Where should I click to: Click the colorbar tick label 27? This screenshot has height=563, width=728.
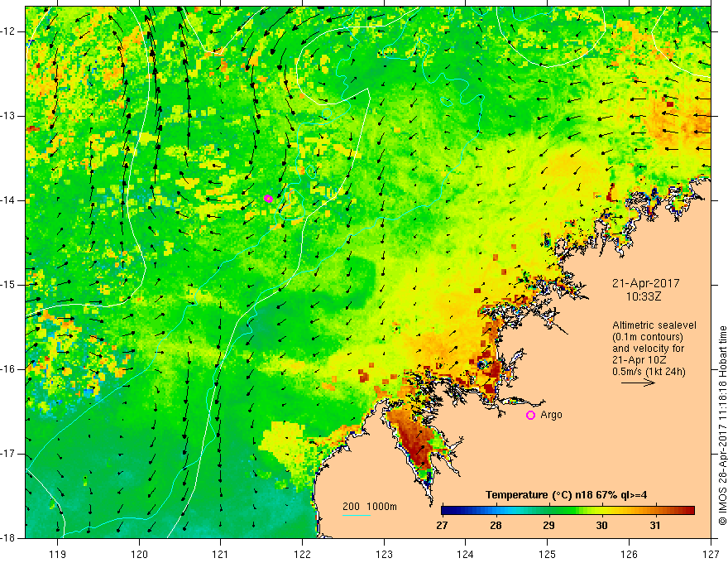pos(442,526)
